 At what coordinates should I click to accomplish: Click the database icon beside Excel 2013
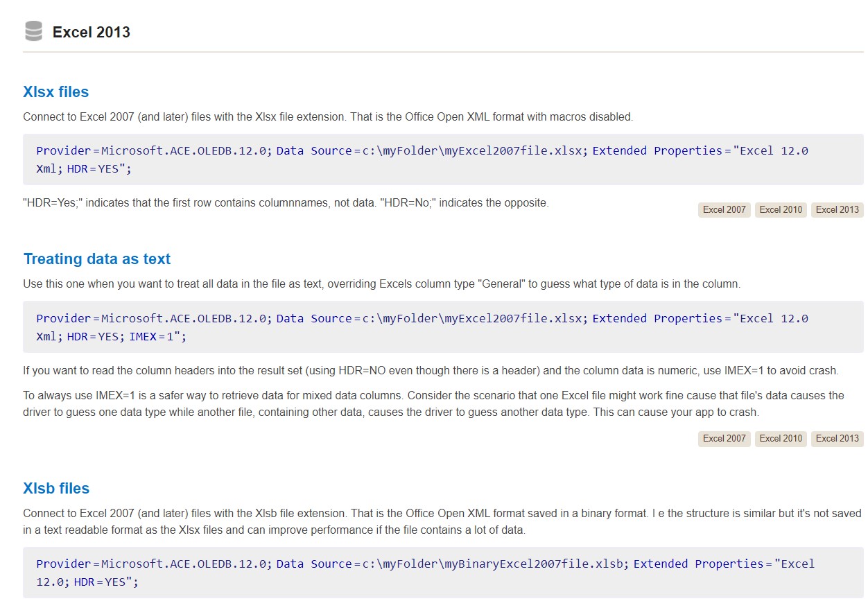click(x=33, y=32)
